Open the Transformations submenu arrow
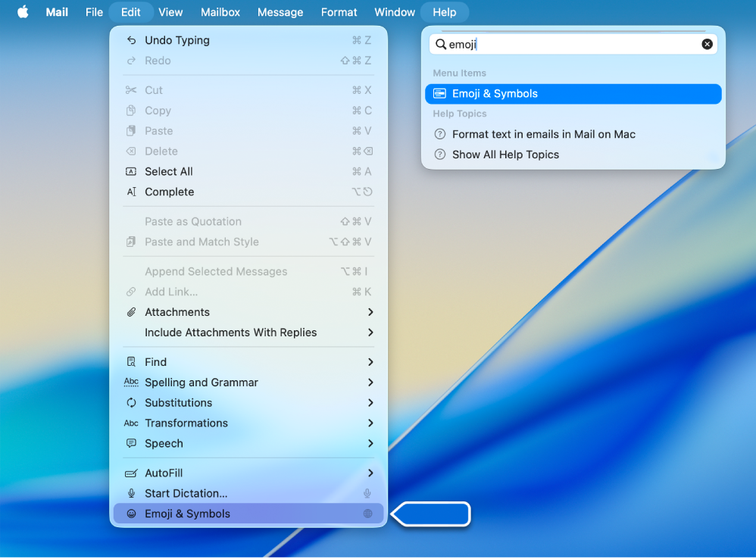The height and width of the screenshot is (559, 756). pos(370,423)
